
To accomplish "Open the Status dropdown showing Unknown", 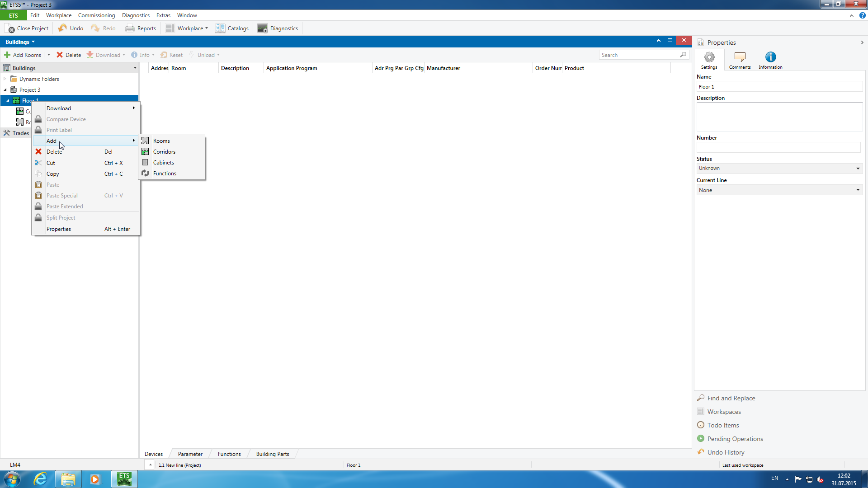I will pos(779,168).
